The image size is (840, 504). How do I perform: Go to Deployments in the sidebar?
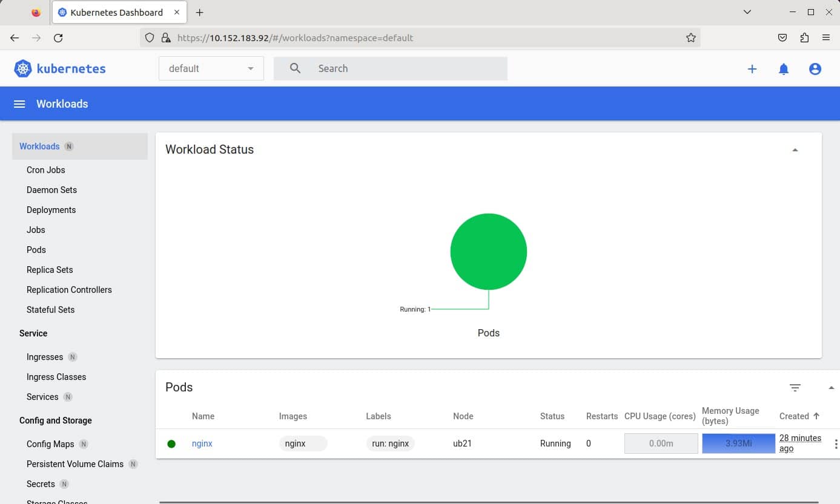(51, 210)
